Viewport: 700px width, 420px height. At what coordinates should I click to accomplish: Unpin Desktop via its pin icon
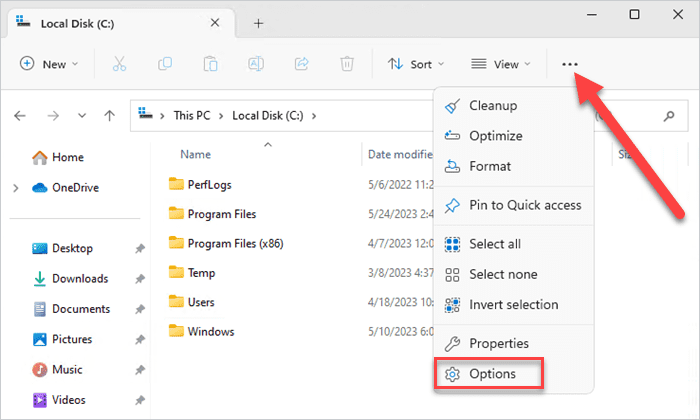[x=140, y=249]
